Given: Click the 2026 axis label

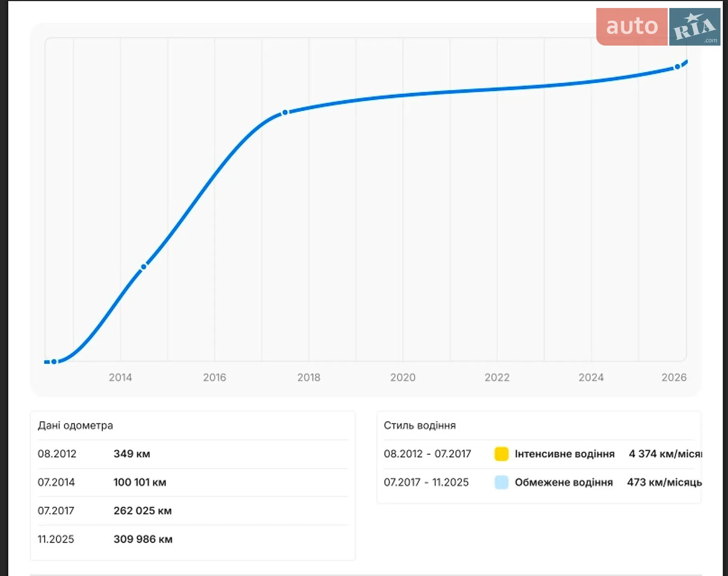Looking at the screenshot, I should pyautogui.click(x=674, y=377).
